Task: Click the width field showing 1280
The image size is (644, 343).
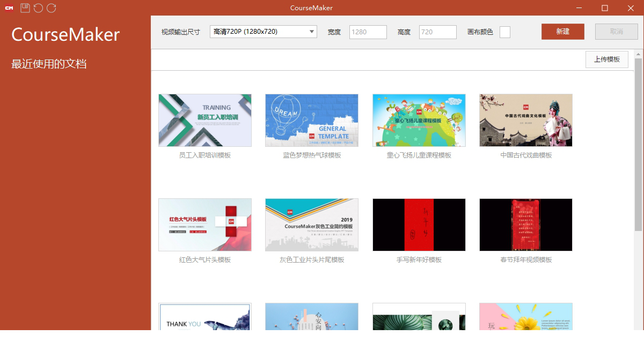Action: (x=368, y=32)
